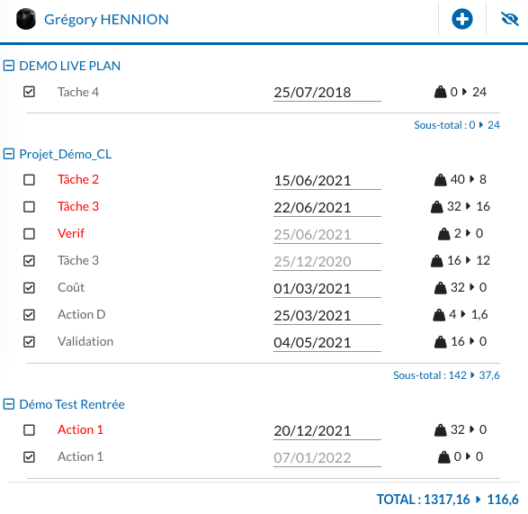The width and height of the screenshot is (528, 514).
Task: Edit the Validation date 04/05/2021
Action: click(327, 343)
